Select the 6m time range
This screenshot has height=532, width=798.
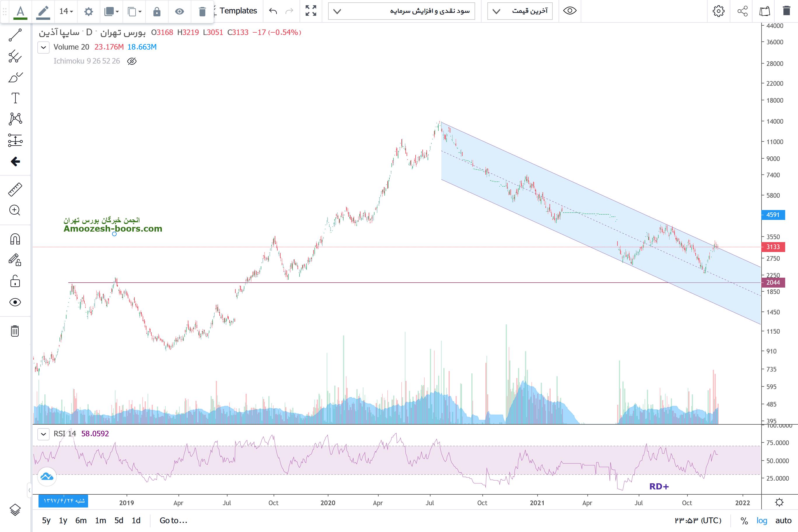coord(81,520)
